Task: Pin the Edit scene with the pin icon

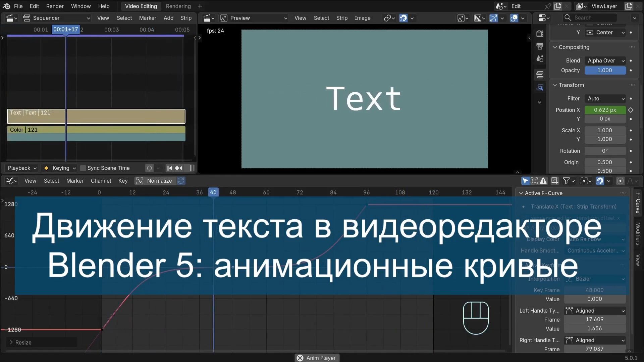Action: 548,6
